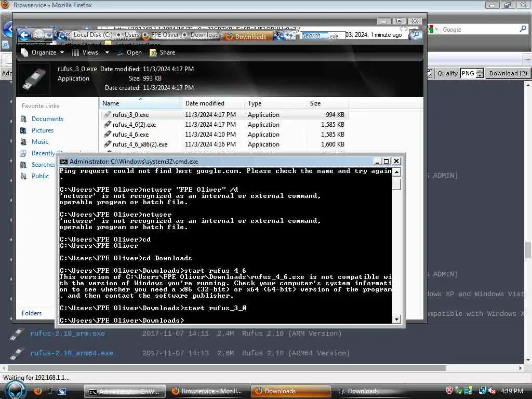Click the Firefox horizontal page scrollbar
Image resolution: width=532 pixels, height=399 pixels.
coord(227,368)
